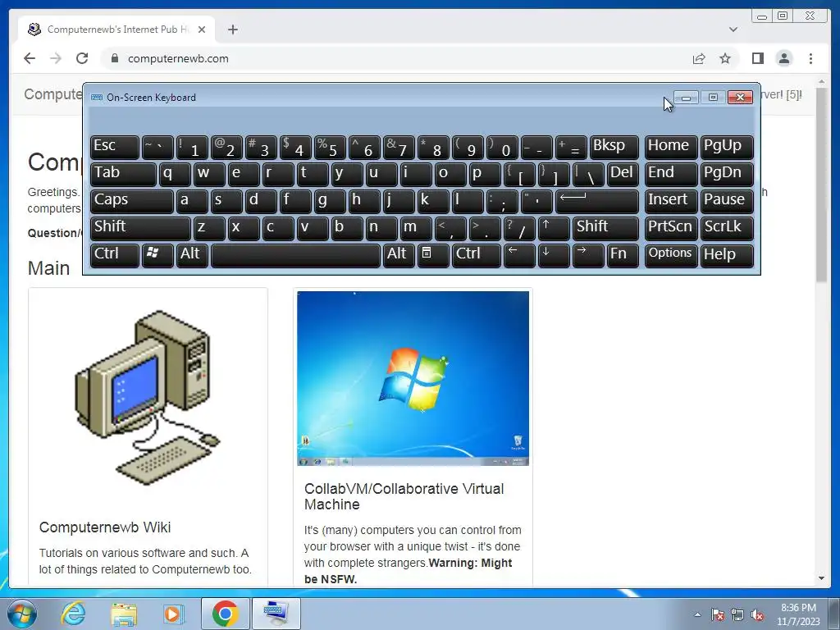The image size is (840, 630).
Task: Bookmark page with star icon
Action: pos(725,58)
